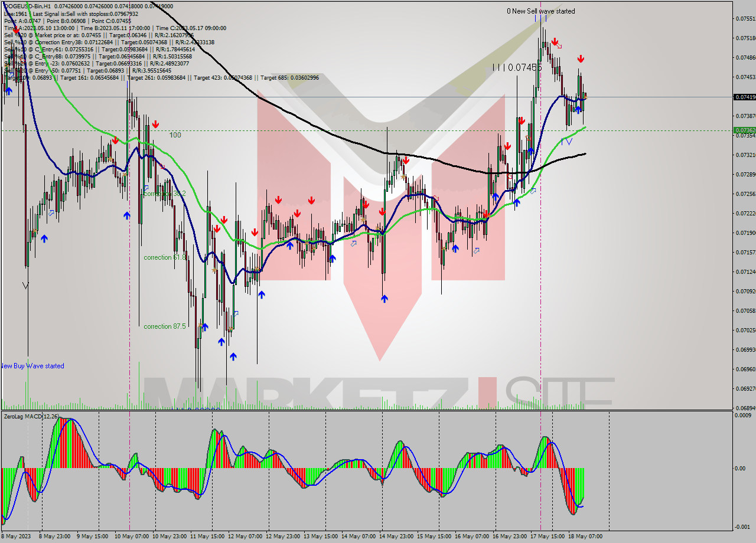Click the '8 May 2023' time axis label
The image size is (756, 543).
[x=15, y=537]
